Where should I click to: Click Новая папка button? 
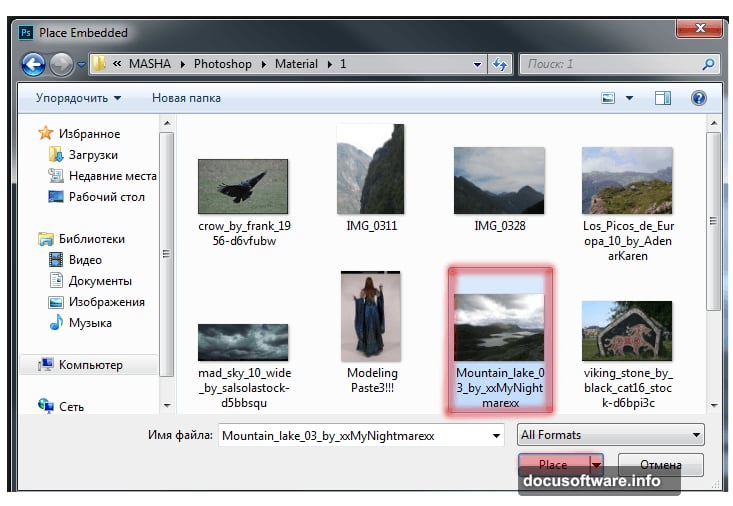pyautogui.click(x=186, y=98)
